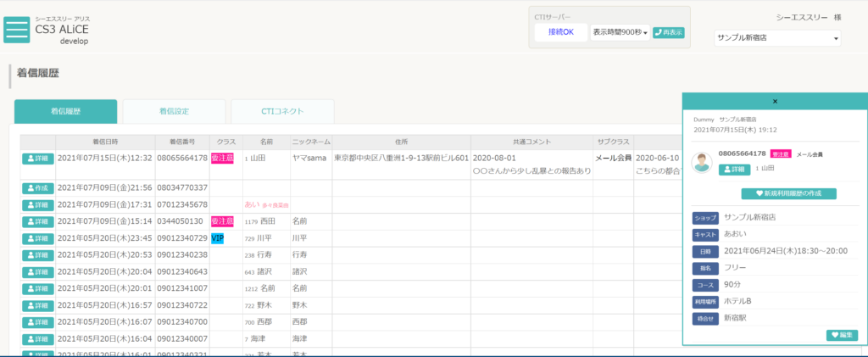Viewport: 868px width, 357px height.
Task: Click the customer avatar in popup
Action: pyautogui.click(x=702, y=163)
